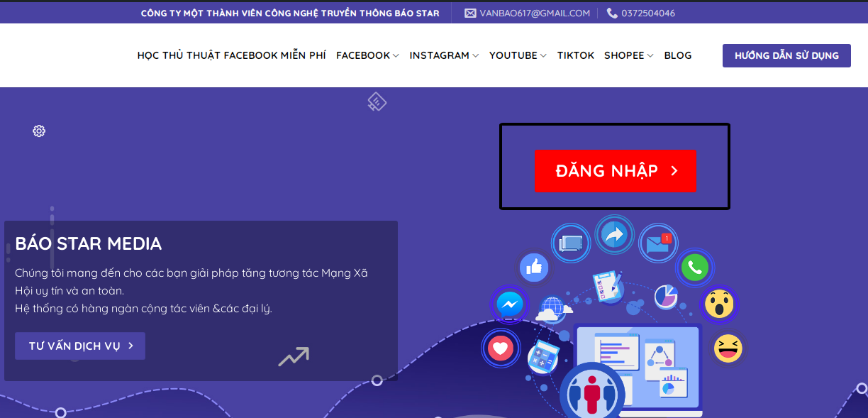The height and width of the screenshot is (418, 868).
Task: Click the Tư Vấn Dịch Vụ button
Action: 80,346
